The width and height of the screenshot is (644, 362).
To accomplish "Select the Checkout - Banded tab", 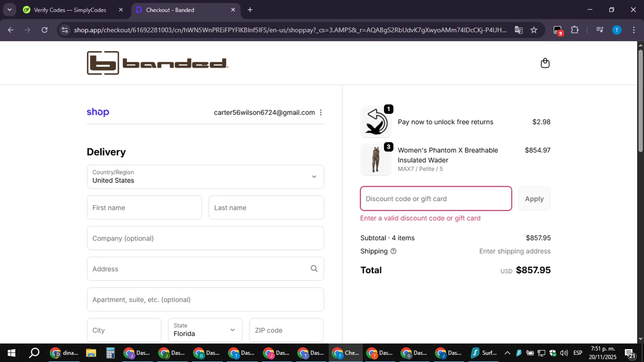I will click(x=185, y=9).
